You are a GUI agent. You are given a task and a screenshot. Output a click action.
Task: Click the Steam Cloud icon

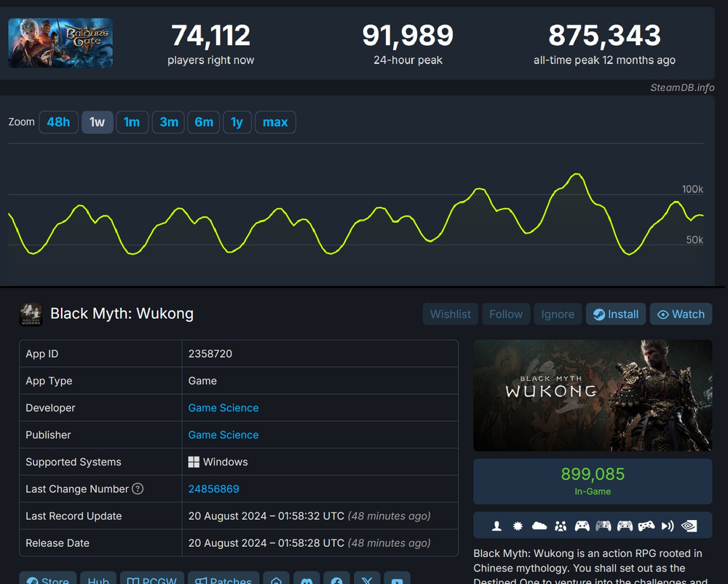click(539, 526)
